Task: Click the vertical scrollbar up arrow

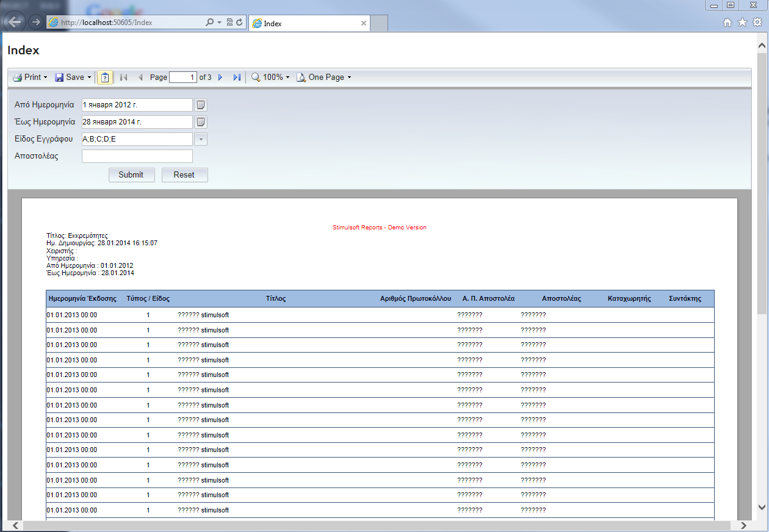Action: (762, 45)
